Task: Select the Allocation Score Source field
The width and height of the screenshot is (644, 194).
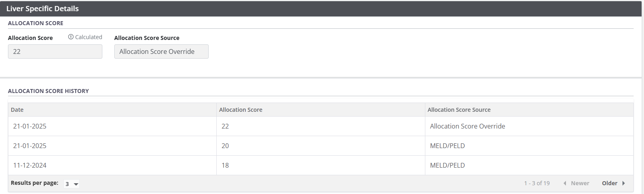Action: [161, 51]
